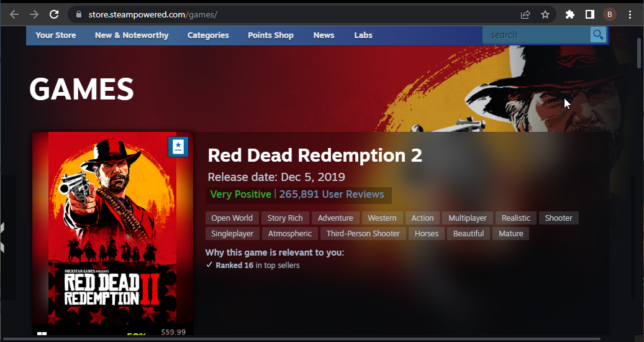The width and height of the screenshot is (644, 342).
Task: Select the Western tag
Action: [x=382, y=218]
